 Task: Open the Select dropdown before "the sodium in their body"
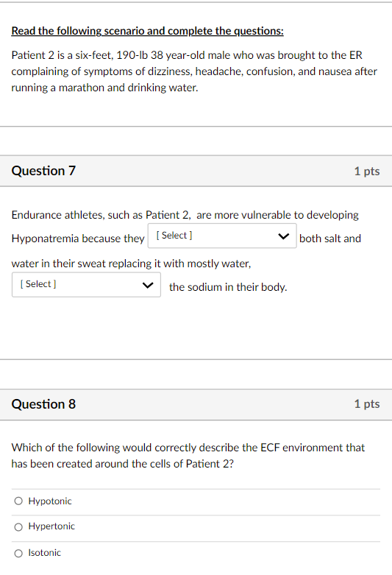coord(86,285)
